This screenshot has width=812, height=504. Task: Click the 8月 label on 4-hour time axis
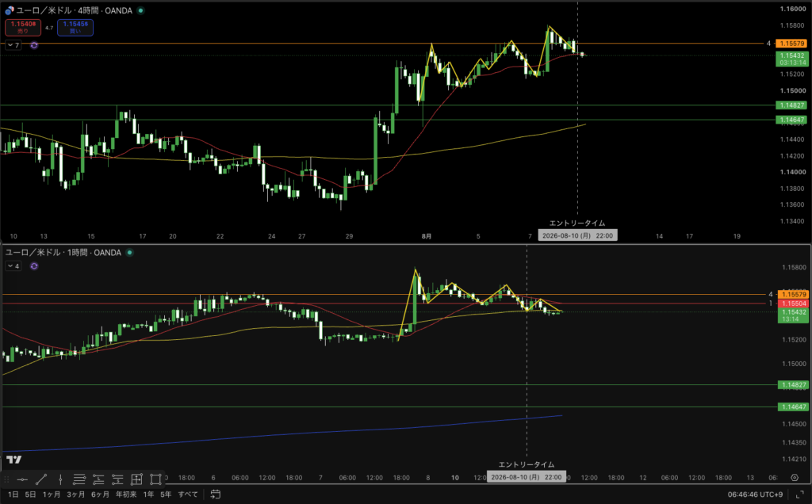tap(426, 236)
